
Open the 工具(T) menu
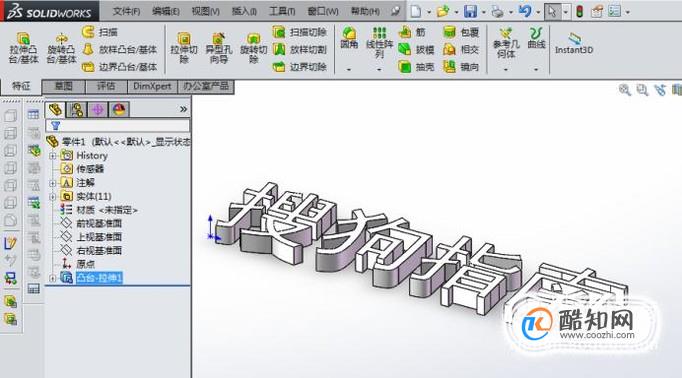[282, 11]
